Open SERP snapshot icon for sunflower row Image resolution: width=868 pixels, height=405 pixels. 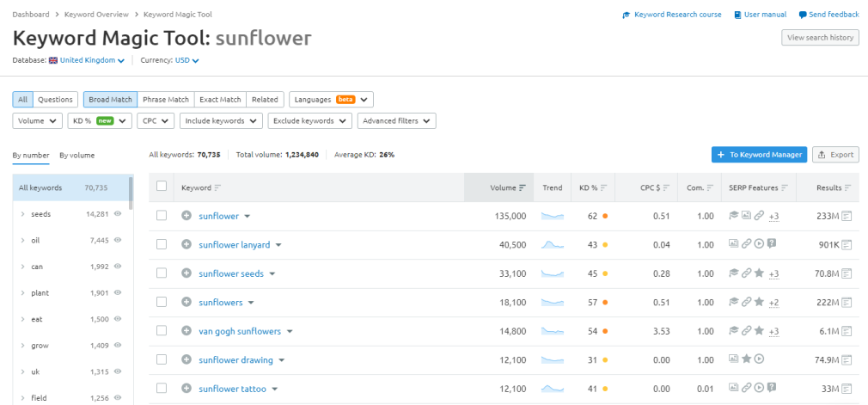[847, 216]
